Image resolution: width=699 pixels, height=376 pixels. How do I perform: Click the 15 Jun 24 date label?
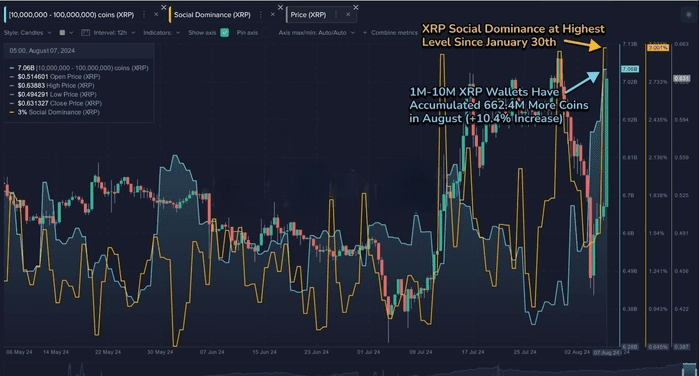pyautogui.click(x=264, y=352)
